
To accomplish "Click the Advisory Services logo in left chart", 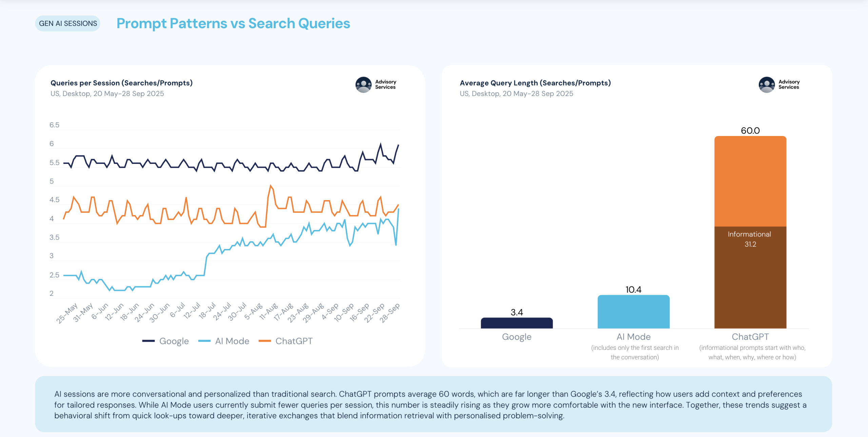I will coord(376,84).
